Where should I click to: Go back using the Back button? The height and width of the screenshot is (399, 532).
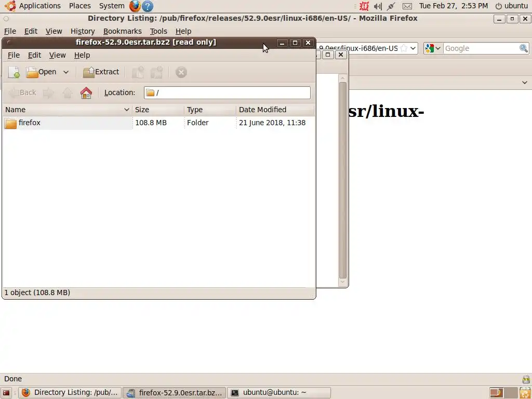[22, 92]
